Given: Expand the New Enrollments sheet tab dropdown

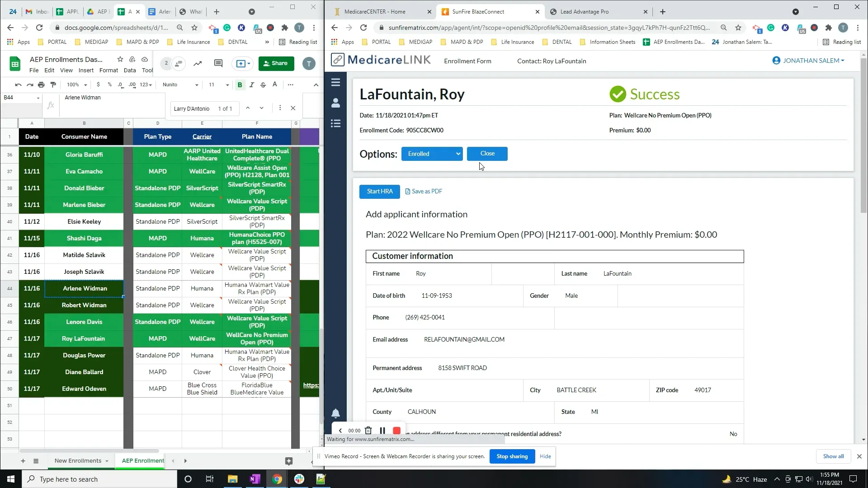Looking at the screenshot, I should [107, 460].
